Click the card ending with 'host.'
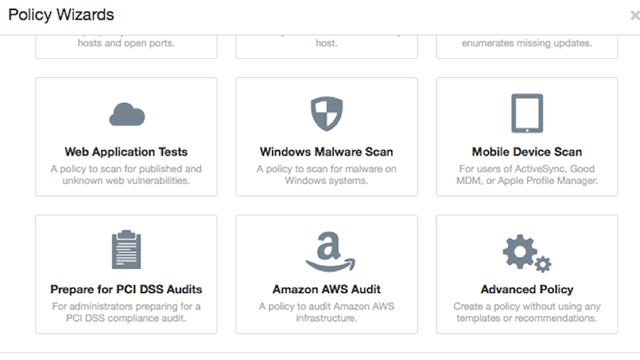This screenshot has width=640, height=360. click(x=327, y=47)
